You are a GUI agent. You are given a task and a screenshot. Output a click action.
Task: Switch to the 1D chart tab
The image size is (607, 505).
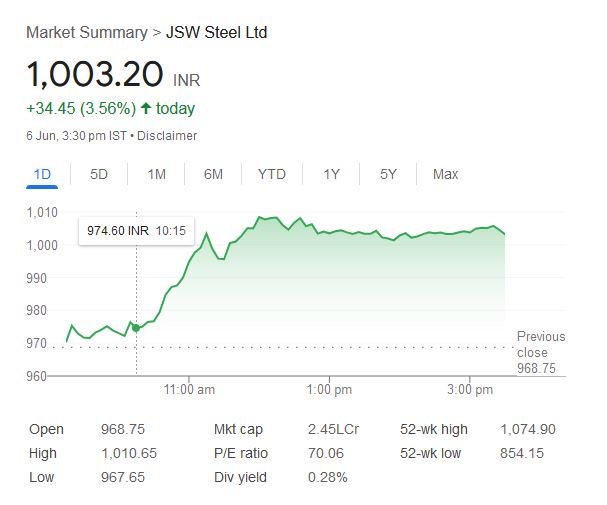coord(42,174)
